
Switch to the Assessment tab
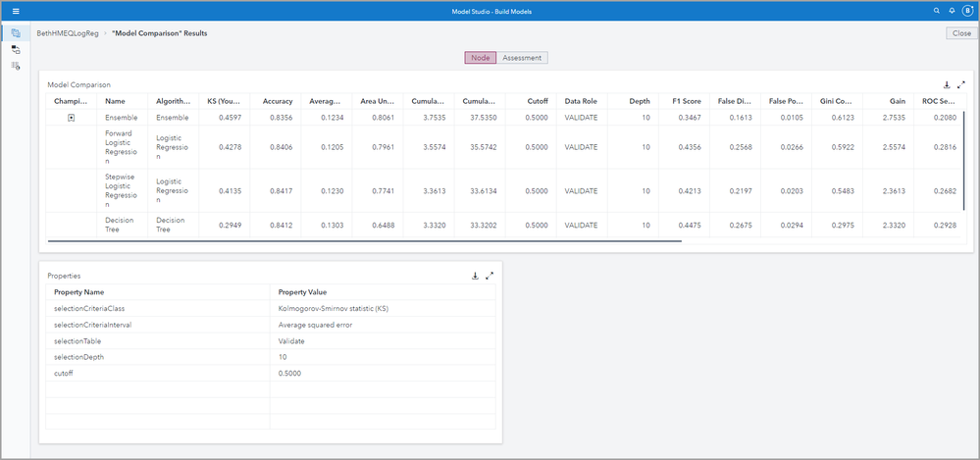[x=522, y=58]
